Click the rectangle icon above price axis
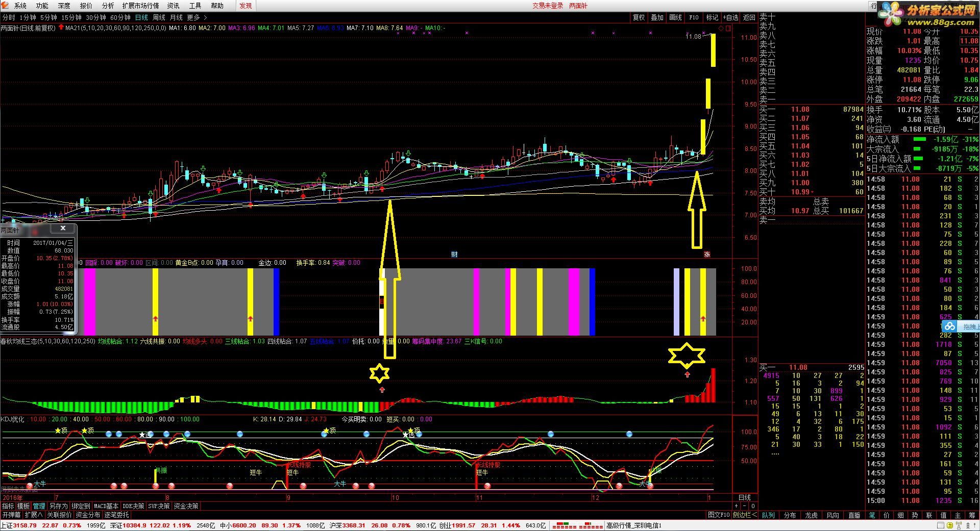 point(728,28)
